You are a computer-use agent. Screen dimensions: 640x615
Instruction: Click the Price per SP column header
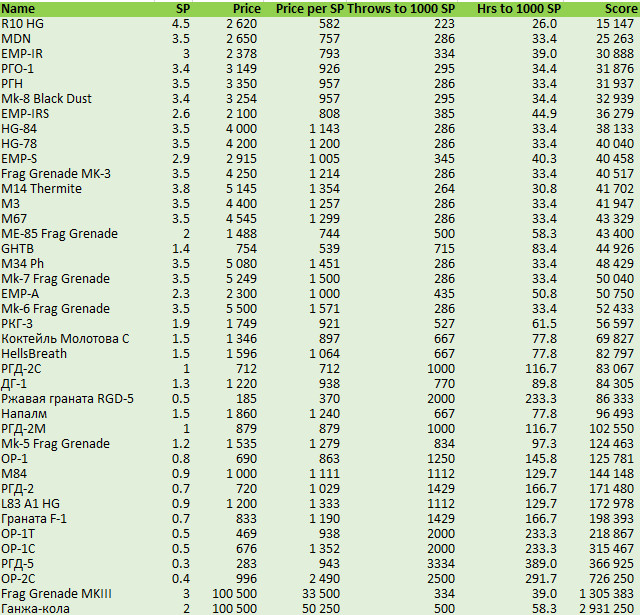point(310,9)
